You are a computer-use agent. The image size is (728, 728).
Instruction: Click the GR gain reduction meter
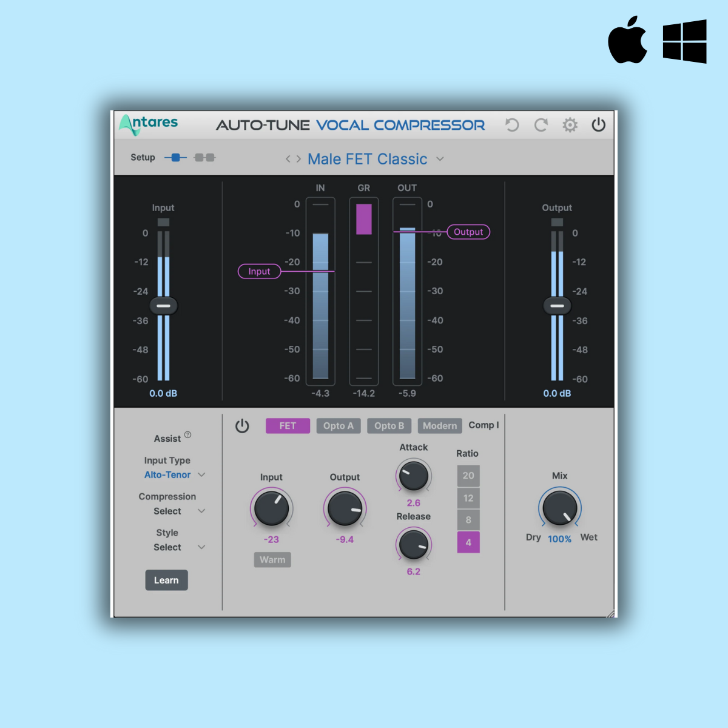(x=364, y=291)
